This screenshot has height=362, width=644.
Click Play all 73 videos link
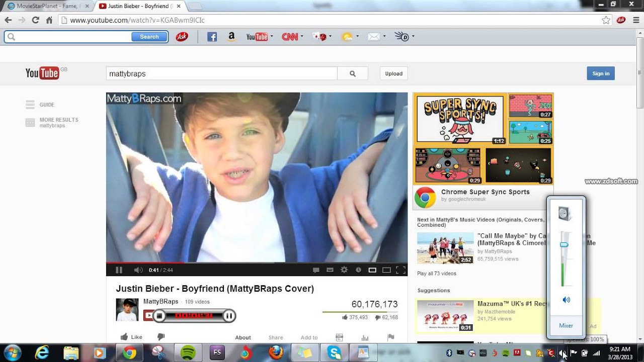pyautogui.click(x=437, y=274)
